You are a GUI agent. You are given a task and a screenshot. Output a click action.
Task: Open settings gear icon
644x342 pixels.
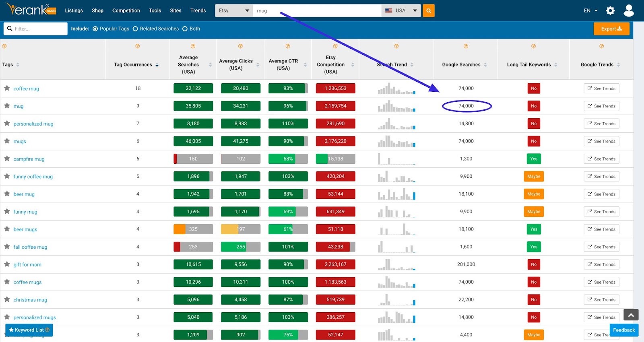click(610, 10)
